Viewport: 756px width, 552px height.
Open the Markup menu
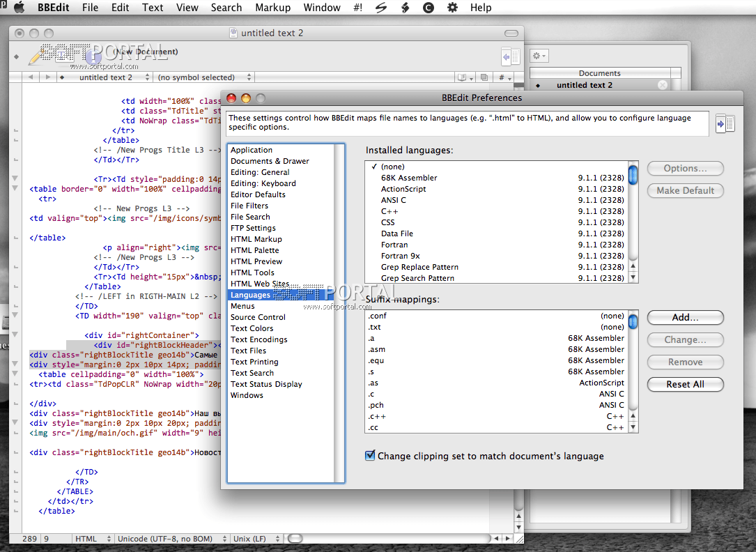click(272, 8)
